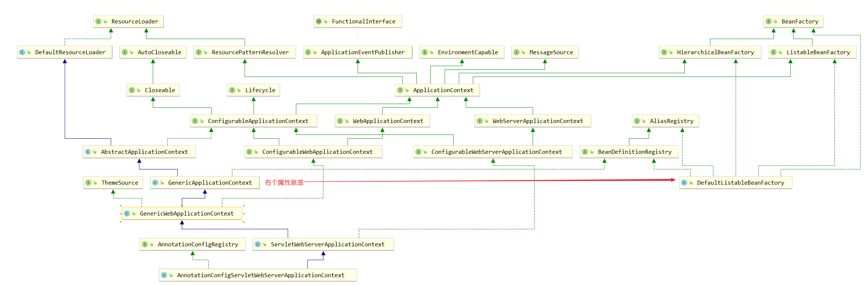The width and height of the screenshot is (868, 285).
Task: Click the interface icon beside ResourcePatternResolver
Action: pyautogui.click(x=199, y=52)
